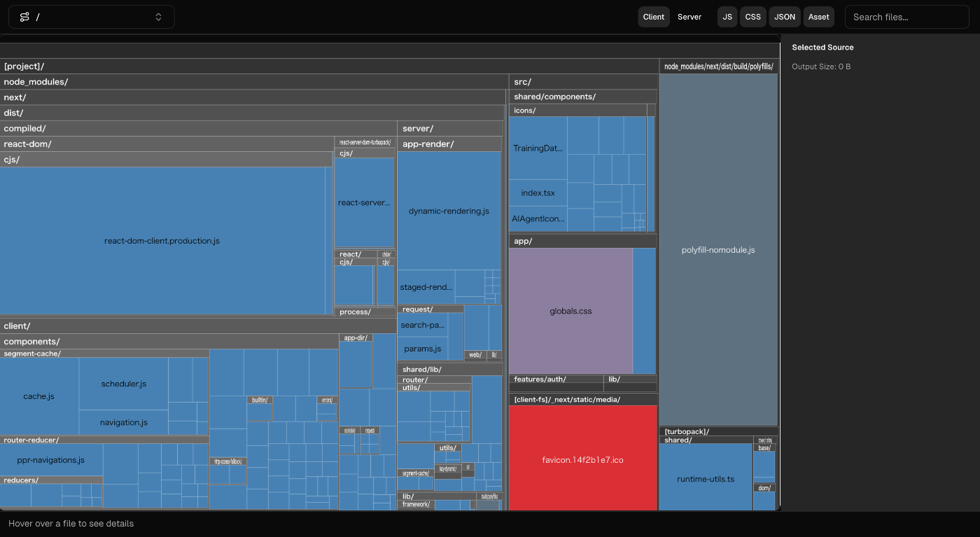Select the params.js block
The height and width of the screenshot is (537, 980).
[x=423, y=349]
